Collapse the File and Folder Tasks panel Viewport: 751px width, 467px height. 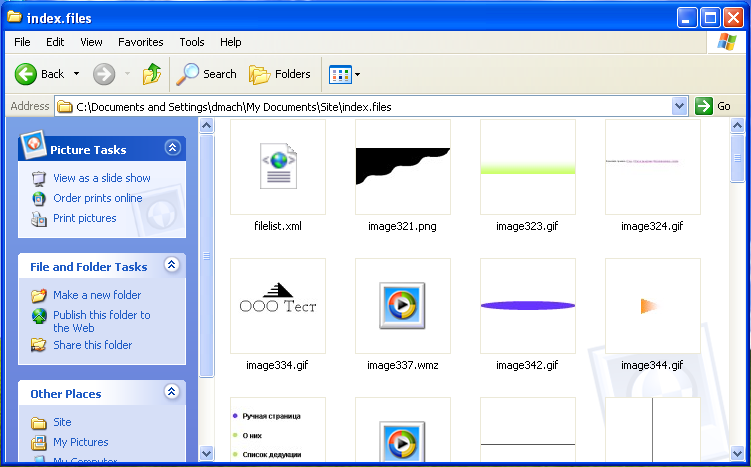click(x=172, y=265)
